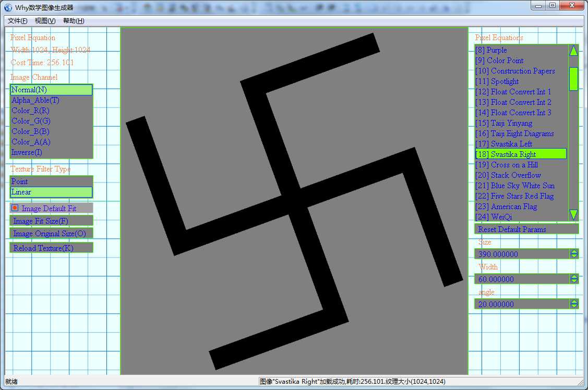588x390 pixels.
Task: Select [17] Svastika Left equation
Action: (521, 144)
